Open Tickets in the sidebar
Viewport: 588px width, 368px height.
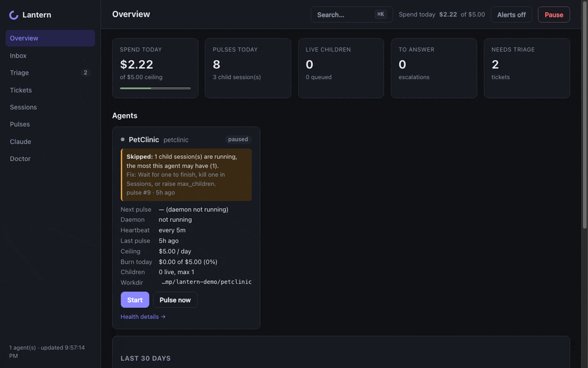click(50, 90)
